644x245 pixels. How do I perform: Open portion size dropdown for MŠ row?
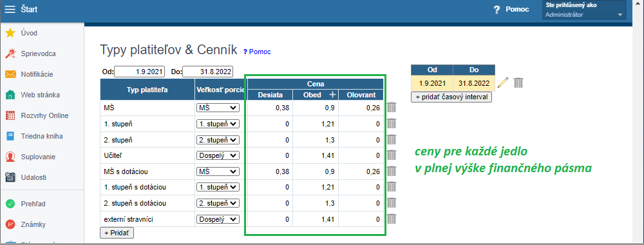coord(218,108)
